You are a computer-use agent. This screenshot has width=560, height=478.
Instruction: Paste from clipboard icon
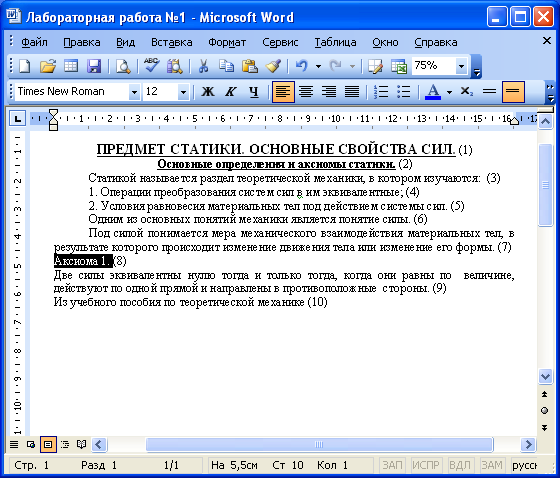250,66
